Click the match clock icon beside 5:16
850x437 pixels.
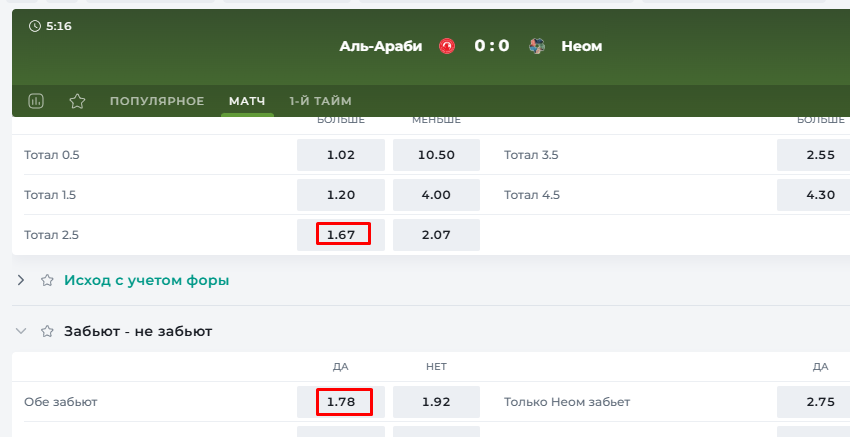[35, 26]
